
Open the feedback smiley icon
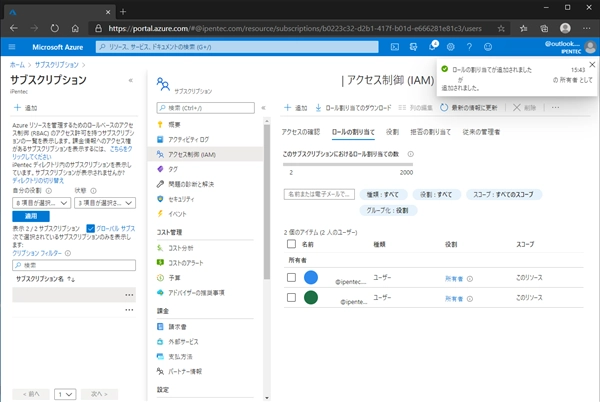click(x=488, y=47)
